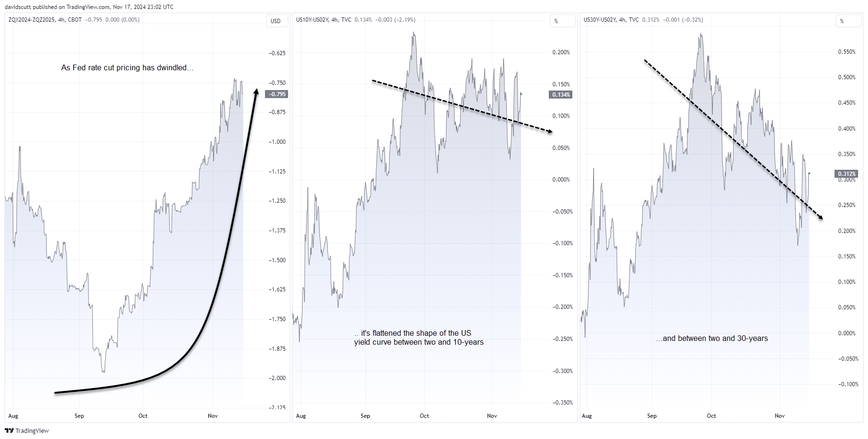Click the TradingView logo at bottom left
Viewport: 868px width, 439px height.
[27, 431]
